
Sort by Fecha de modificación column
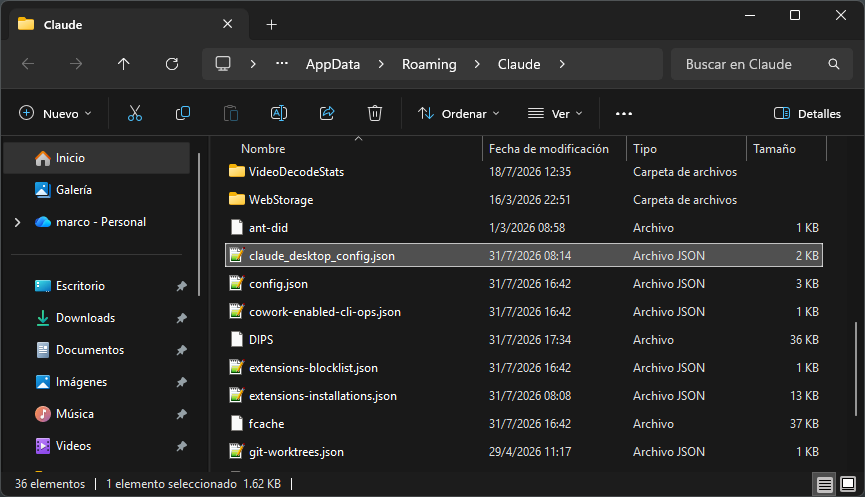(x=554, y=149)
